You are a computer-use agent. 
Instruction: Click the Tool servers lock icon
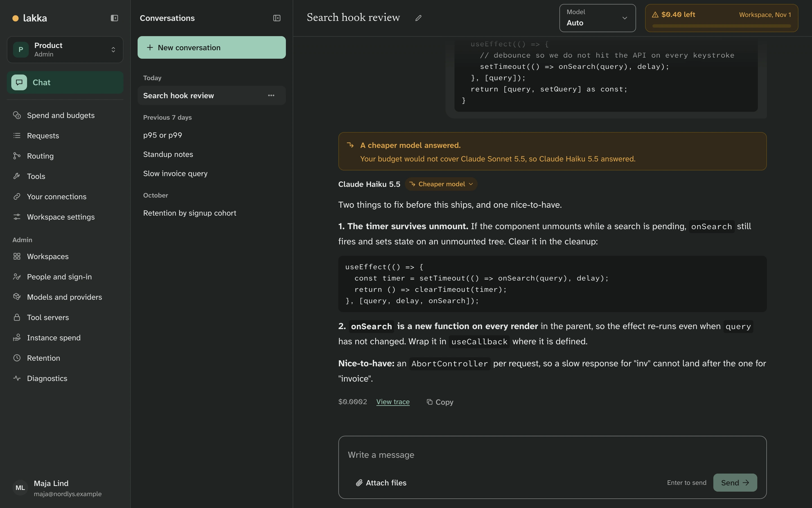coord(17,317)
